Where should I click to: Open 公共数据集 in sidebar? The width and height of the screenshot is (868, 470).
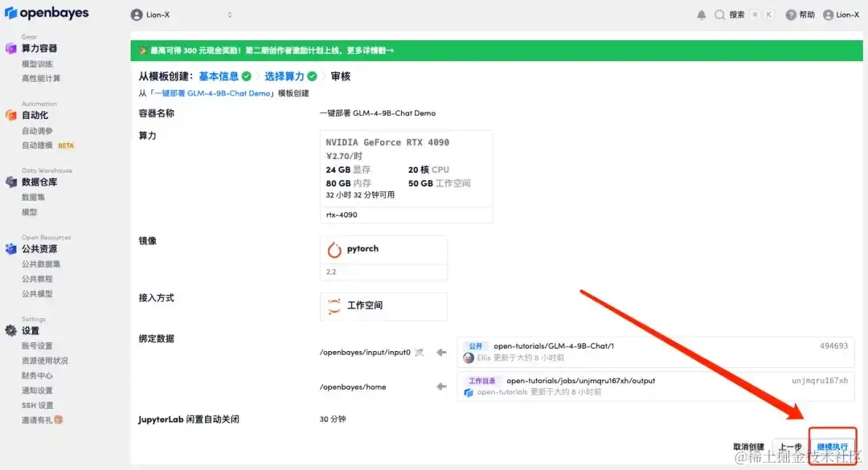(41, 264)
